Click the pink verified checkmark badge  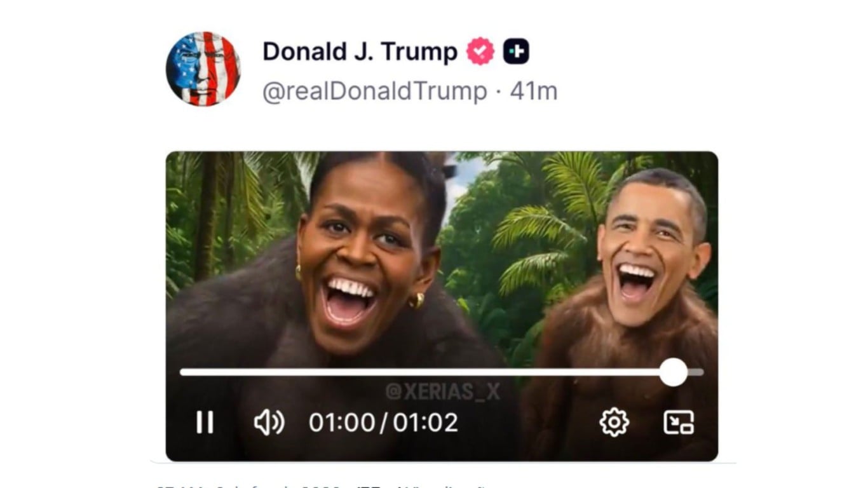click(x=480, y=51)
